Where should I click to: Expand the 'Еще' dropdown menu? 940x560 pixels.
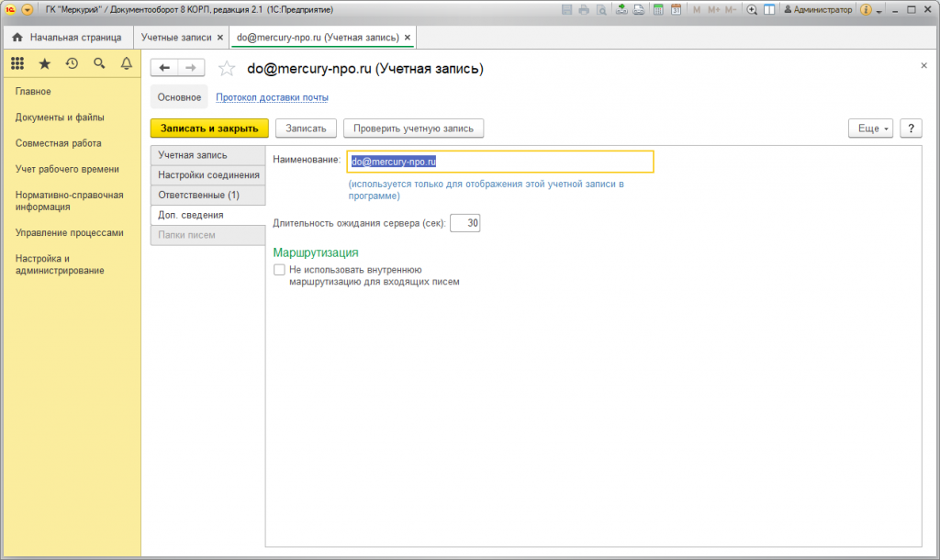point(871,129)
